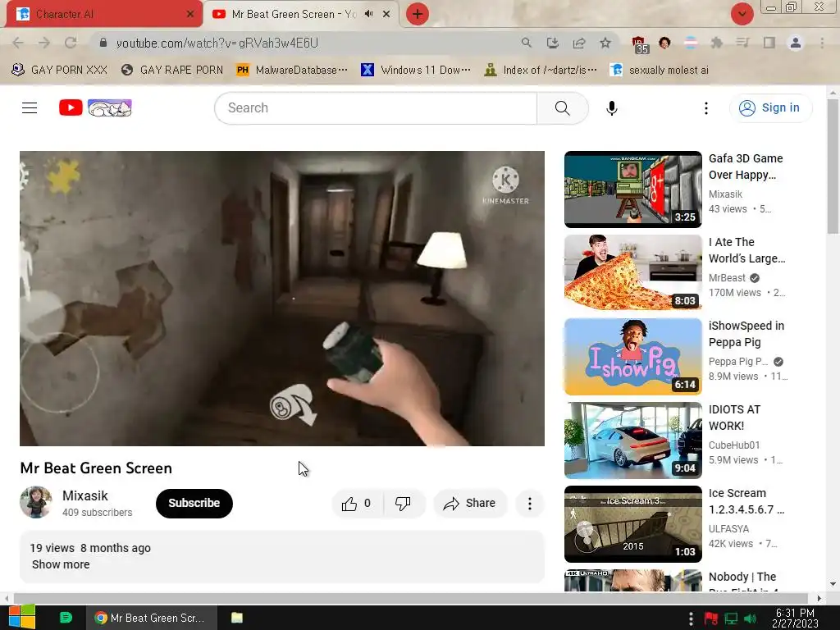Reload the current page
840x630 pixels.
pyautogui.click(x=71, y=43)
